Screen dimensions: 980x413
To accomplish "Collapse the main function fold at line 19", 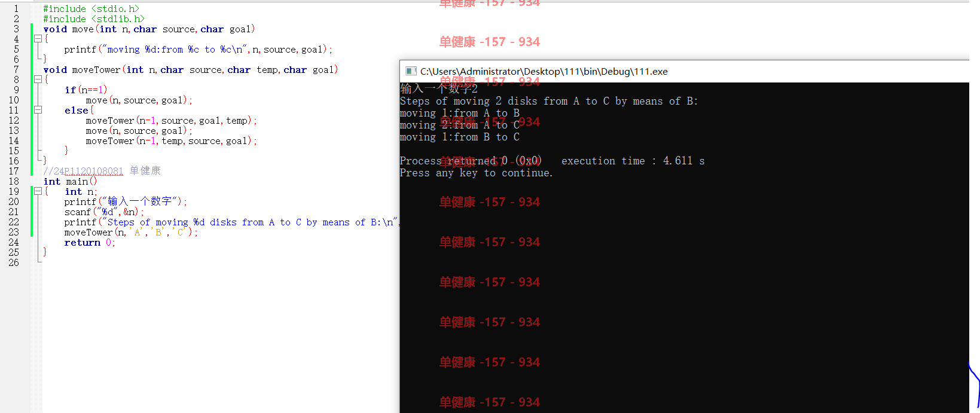I will coord(38,191).
